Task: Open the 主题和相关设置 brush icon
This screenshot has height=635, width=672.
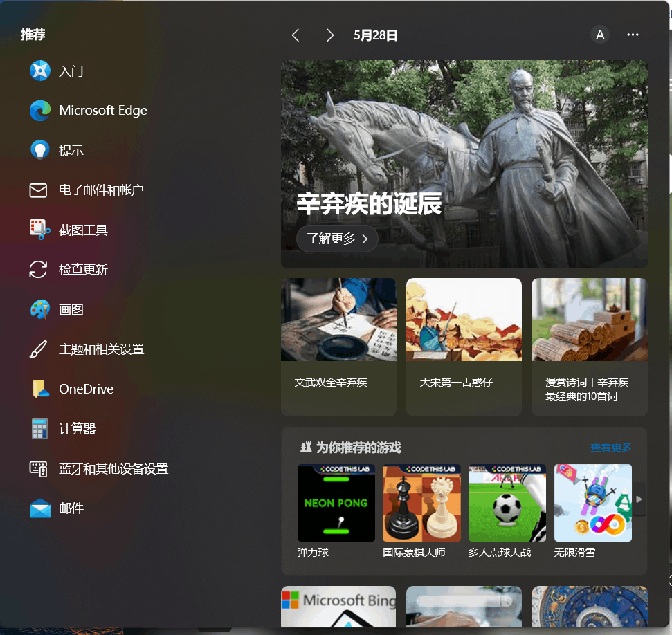Action: click(38, 349)
